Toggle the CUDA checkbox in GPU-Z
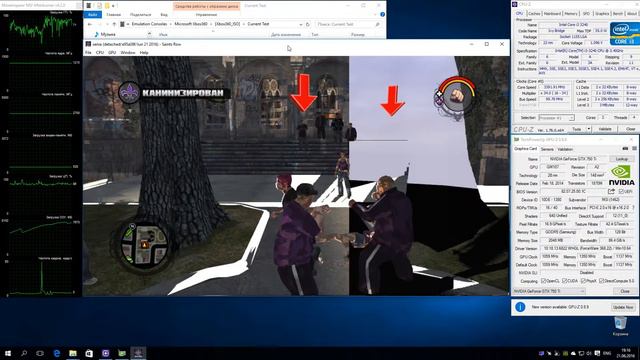 click(x=564, y=281)
